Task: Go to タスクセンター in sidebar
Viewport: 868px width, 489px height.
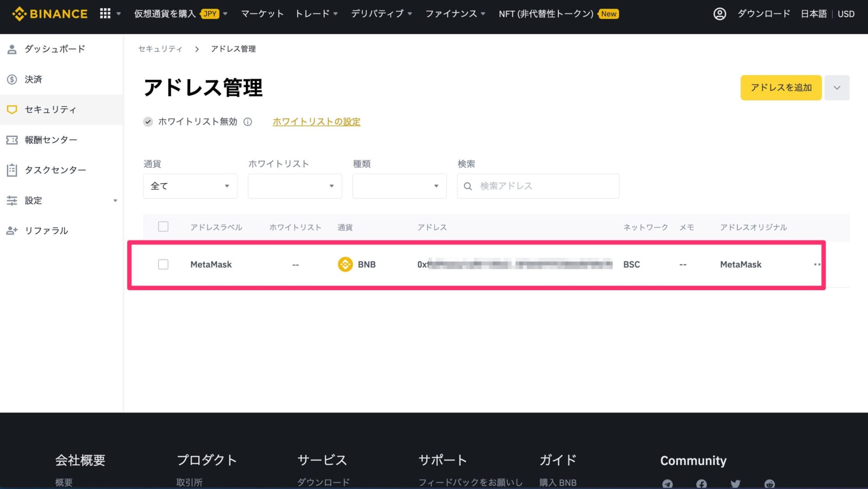Action: [x=55, y=170]
